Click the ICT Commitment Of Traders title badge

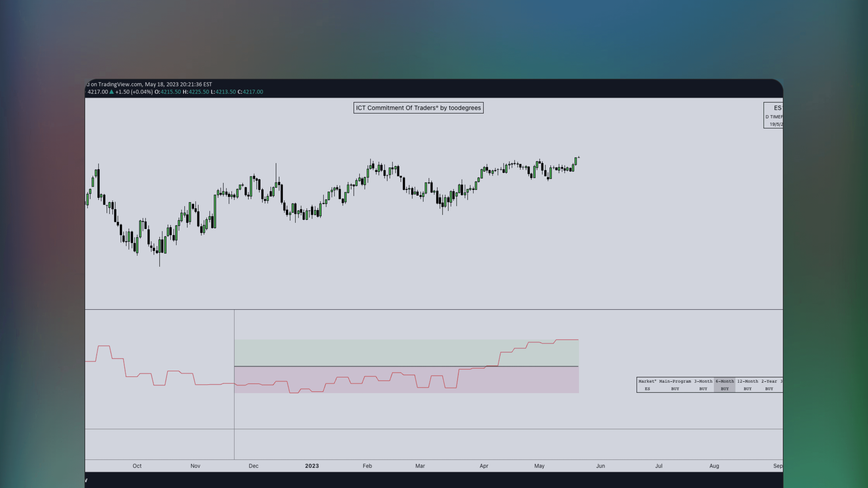click(x=418, y=108)
